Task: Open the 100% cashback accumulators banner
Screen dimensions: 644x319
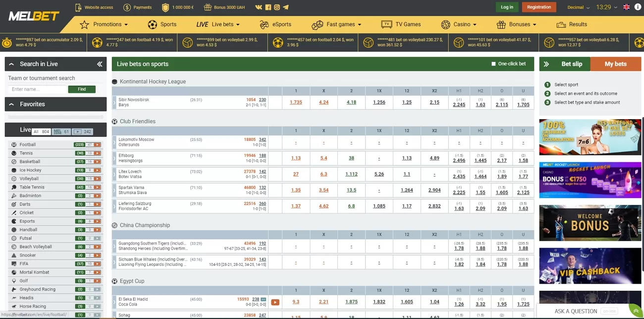Action: [x=590, y=137]
